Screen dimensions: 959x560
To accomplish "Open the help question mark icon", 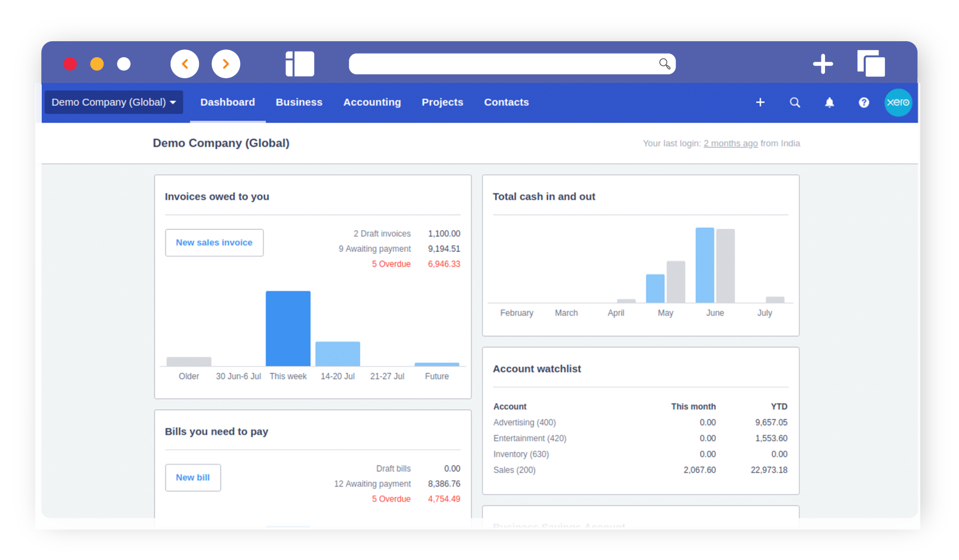I will point(864,103).
